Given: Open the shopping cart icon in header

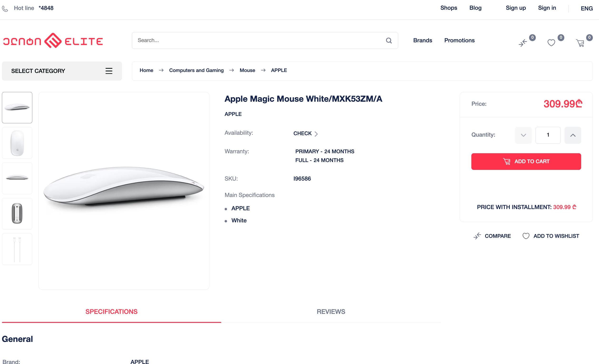Looking at the screenshot, I should click(x=580, y=43).
